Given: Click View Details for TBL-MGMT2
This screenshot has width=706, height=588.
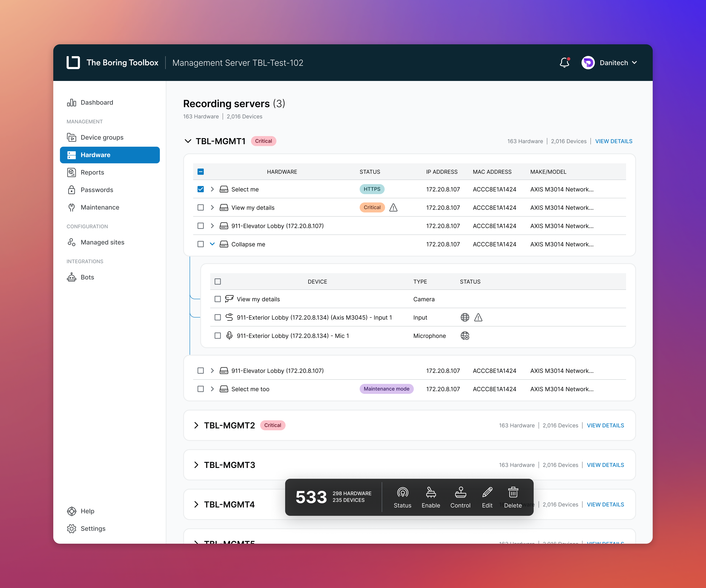Looking at the screenshot, I should pyautogui.click(x=605, y=425).
